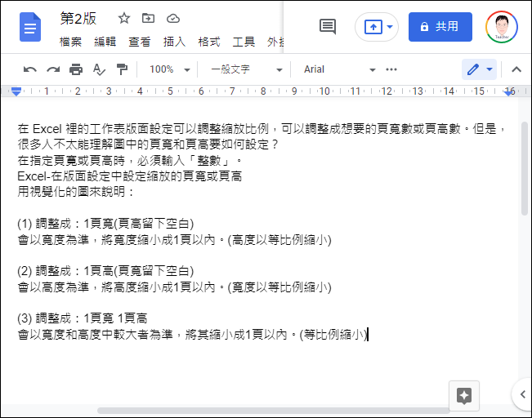Click heading Excel-在版面設定中設定縮放的頁寬或頁高
532x418 pixels.
tap(130, 176)
